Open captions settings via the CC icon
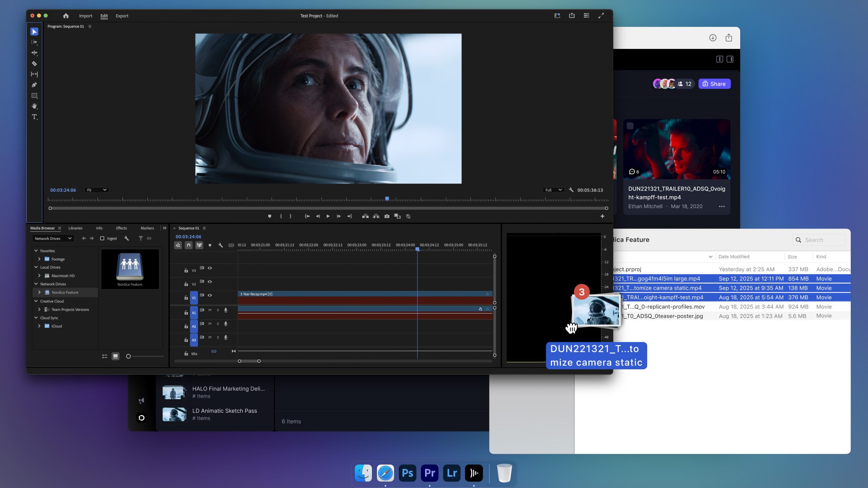 231,245
